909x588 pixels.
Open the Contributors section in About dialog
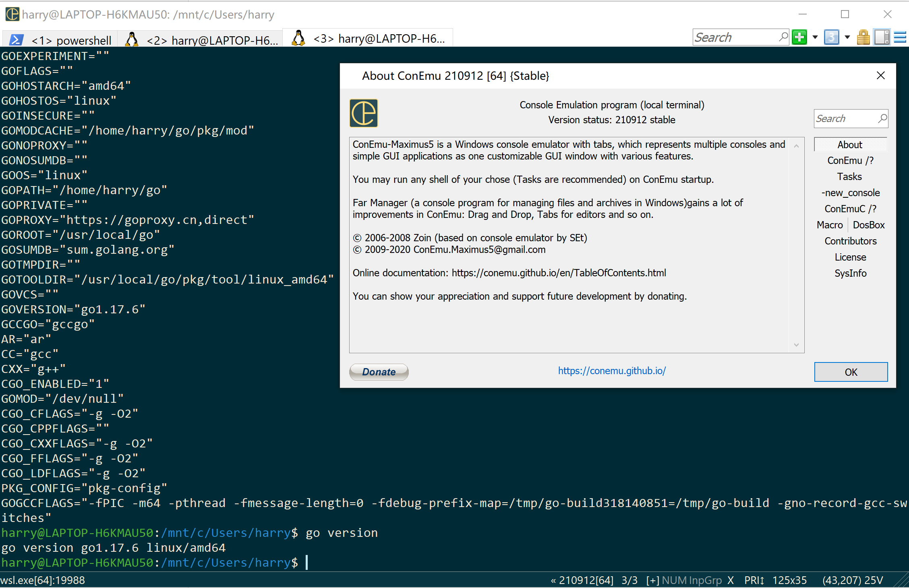pyautogui.click(x=850, y=241)
